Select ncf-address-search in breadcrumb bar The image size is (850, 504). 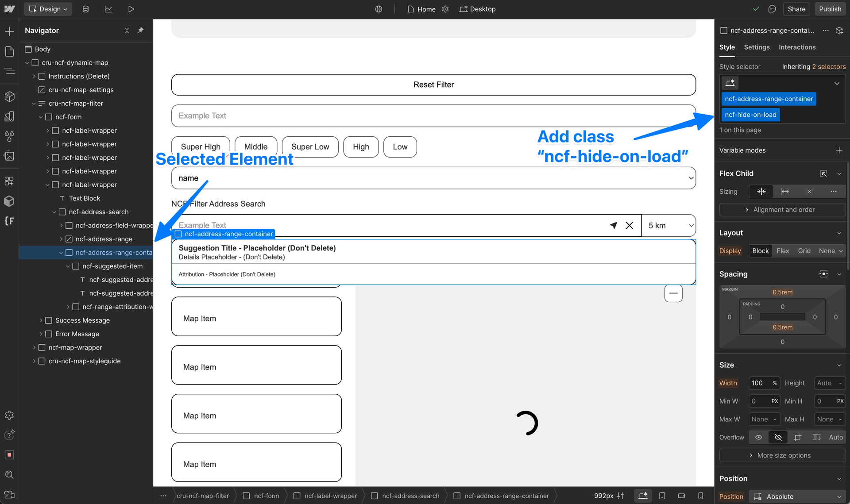[x=405, y=496]
